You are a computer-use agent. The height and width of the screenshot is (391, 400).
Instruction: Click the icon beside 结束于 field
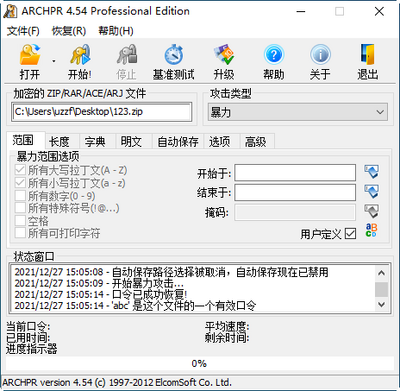(x=371, y=192)
